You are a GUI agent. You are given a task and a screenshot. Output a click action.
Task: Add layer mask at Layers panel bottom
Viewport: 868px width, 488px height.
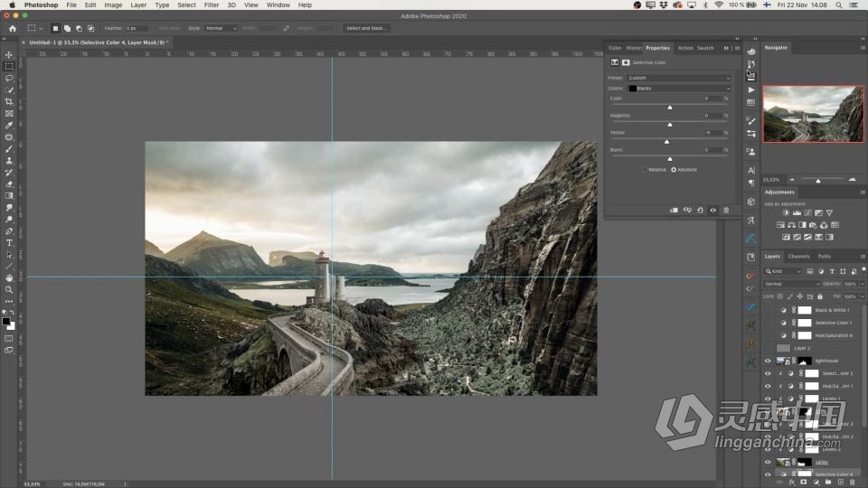point(803,483)
